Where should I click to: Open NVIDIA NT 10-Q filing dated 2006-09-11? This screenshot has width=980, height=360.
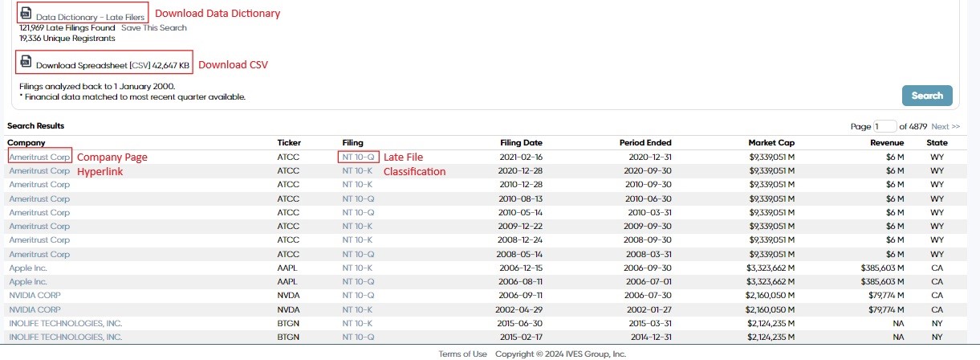point(358,296)
